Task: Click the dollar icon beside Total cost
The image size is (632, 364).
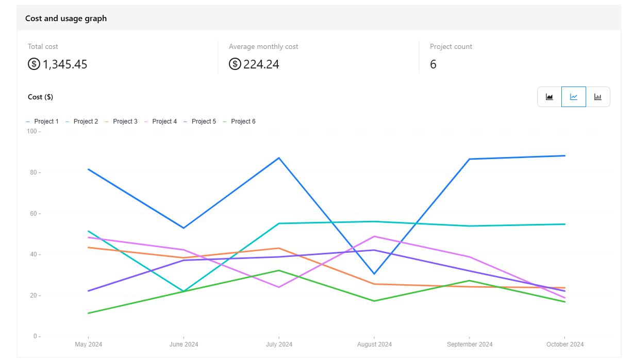Action: coord(34,64)
